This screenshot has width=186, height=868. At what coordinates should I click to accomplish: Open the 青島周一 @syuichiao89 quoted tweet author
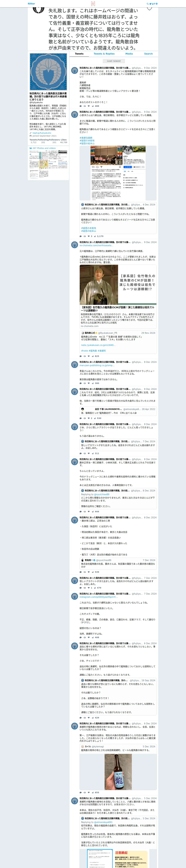pyautogui.click(x=98, y=560)
